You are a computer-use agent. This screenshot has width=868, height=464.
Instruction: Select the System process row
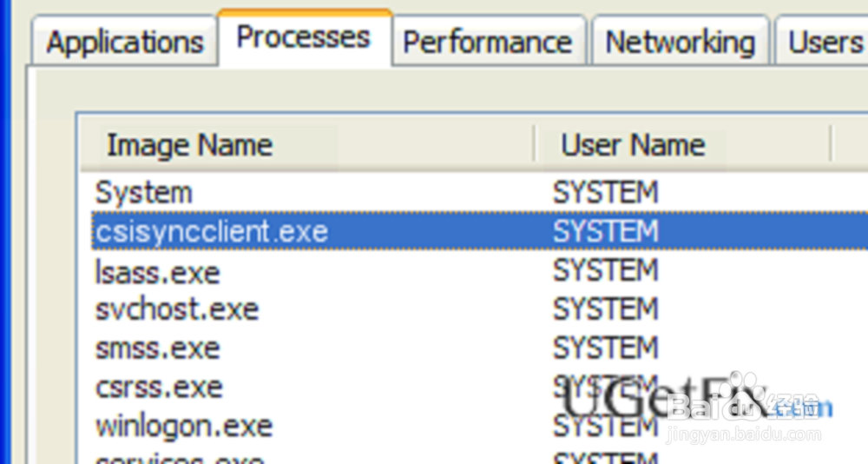pos(144,192)
